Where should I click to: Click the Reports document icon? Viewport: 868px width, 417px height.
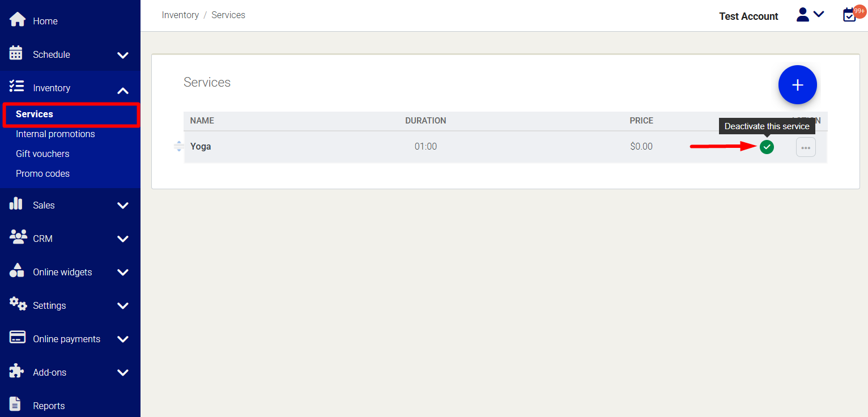(15, 405)
